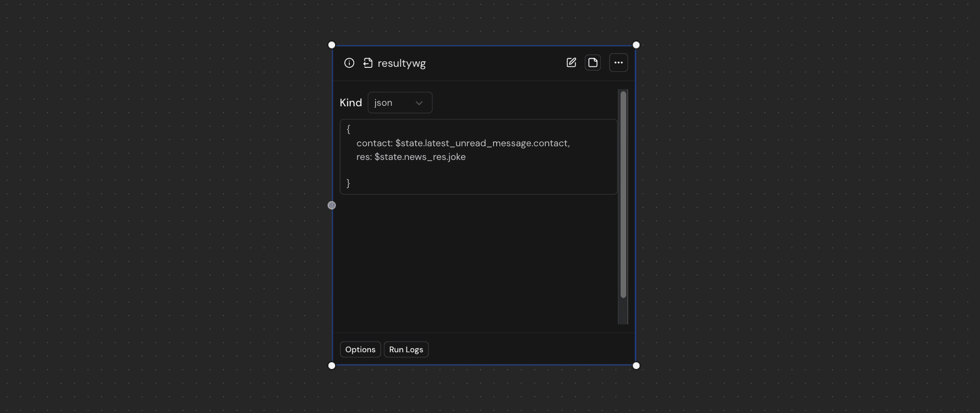
Task: Click the Options button
Action: tap(360, 350)
